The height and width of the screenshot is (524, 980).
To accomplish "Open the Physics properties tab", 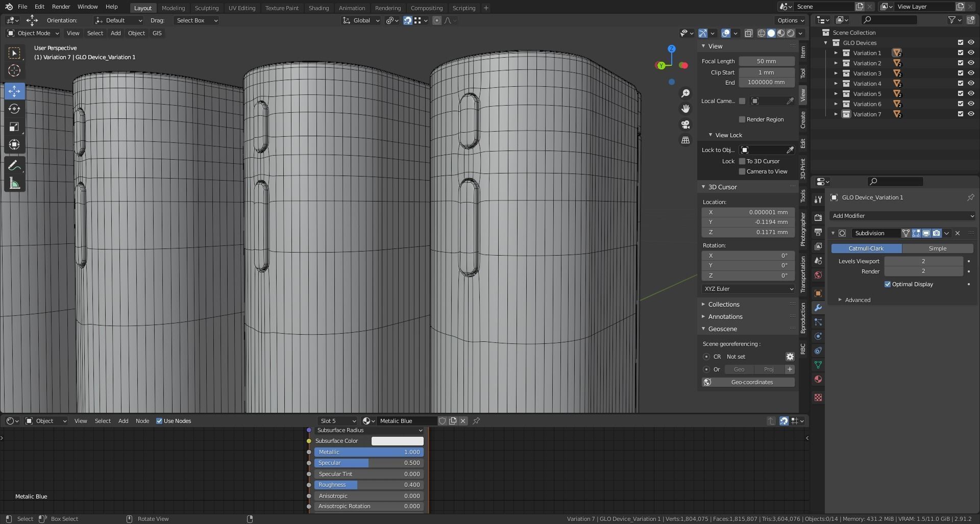I will click(818, 336).
